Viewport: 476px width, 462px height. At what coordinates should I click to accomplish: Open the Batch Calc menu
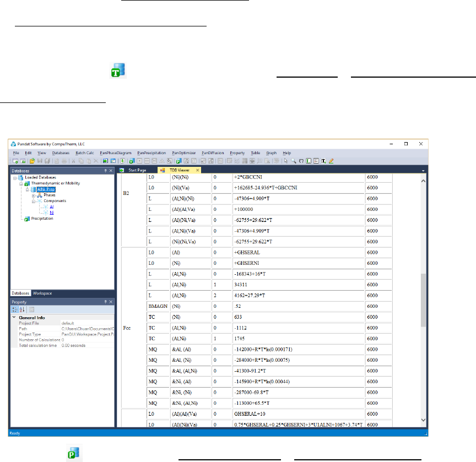pos(85,153)
